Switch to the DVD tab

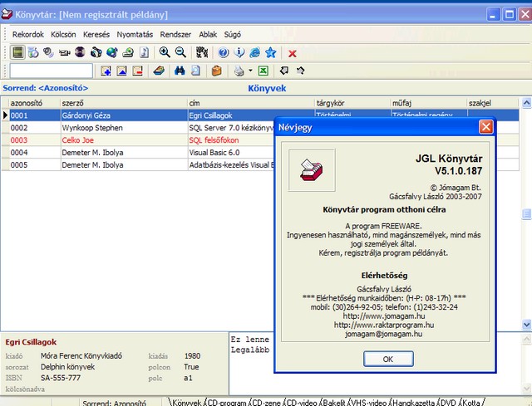coord(448,403)
